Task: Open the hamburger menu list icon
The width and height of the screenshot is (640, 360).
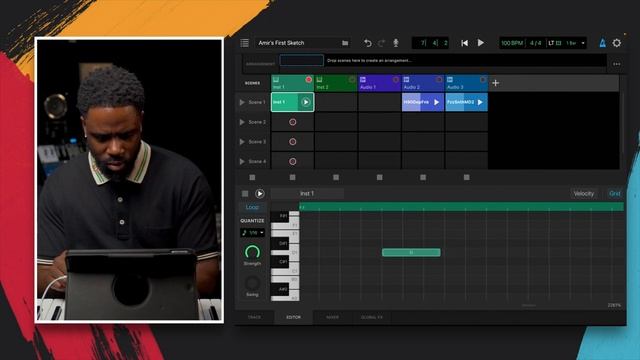Action: [x=244, y=43]
